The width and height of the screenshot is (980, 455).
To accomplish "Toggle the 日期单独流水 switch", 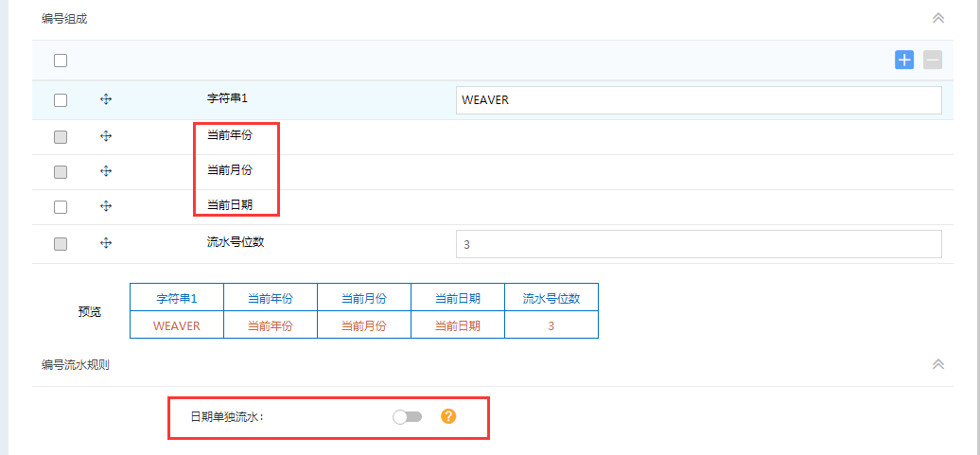I will 408,417.
